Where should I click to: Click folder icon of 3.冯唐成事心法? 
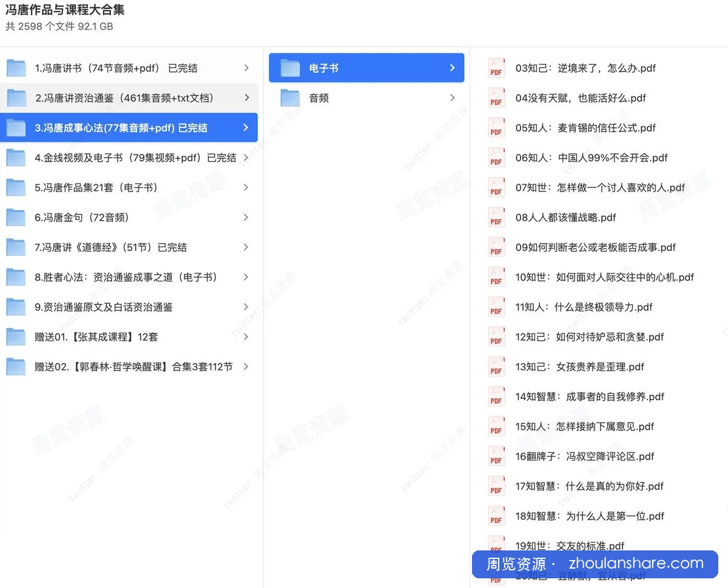pos(16,127)
